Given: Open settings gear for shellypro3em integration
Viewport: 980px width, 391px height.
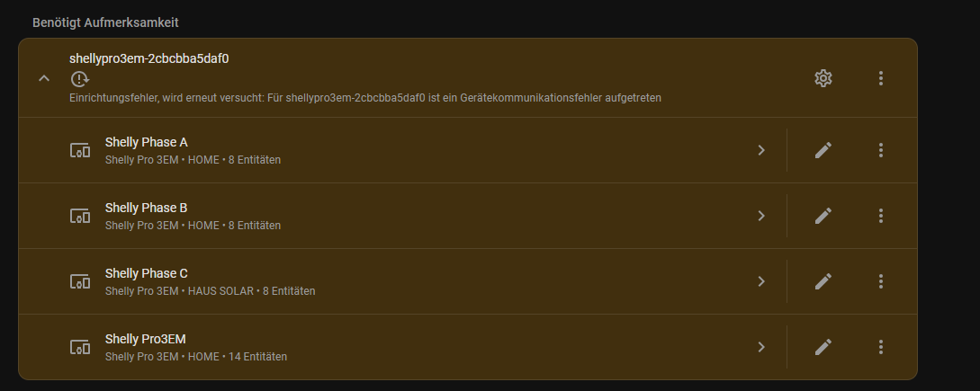Looking at the screenshot, I should click(823, 78).
